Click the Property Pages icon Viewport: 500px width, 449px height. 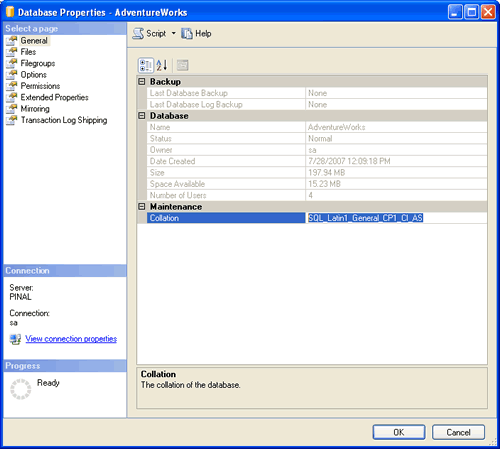point(182,65)
